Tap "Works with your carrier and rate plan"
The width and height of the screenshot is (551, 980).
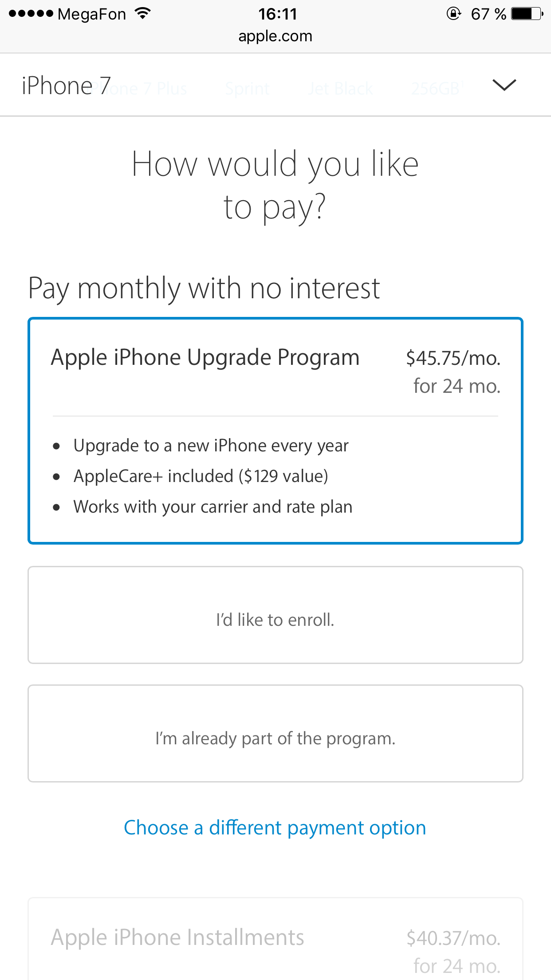(x=213, y=507)
